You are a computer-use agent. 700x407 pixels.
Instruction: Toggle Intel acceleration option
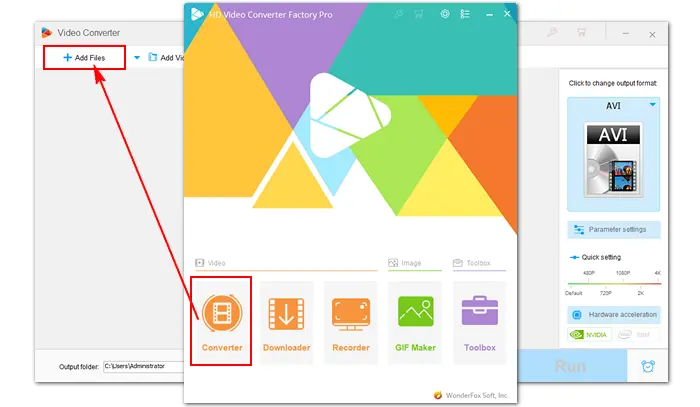tap(636, 334)
